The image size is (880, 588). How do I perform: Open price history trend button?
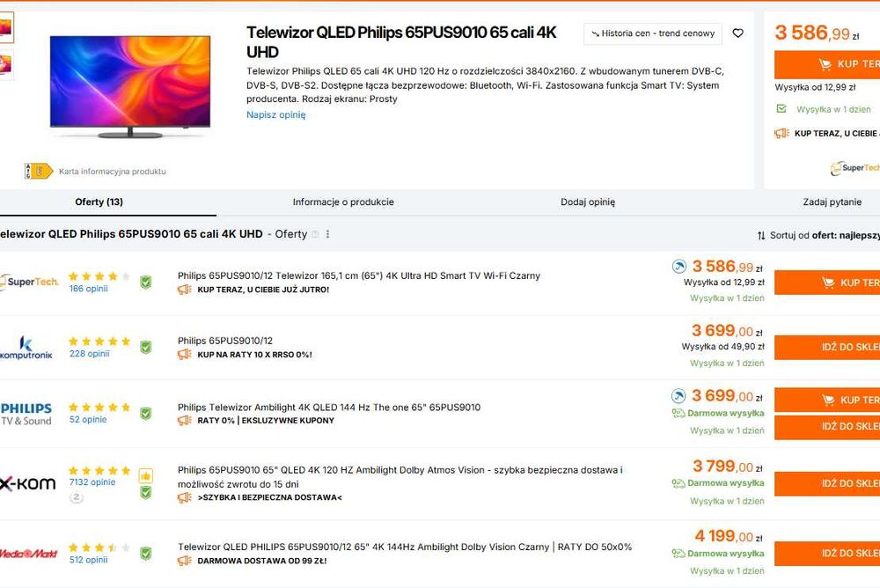(653, 33)
